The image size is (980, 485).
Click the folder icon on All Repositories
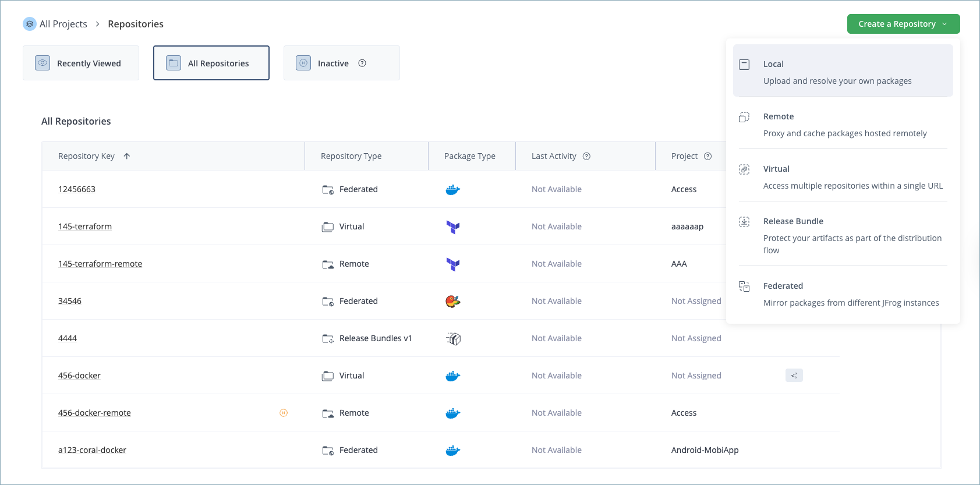coord(174,63)
